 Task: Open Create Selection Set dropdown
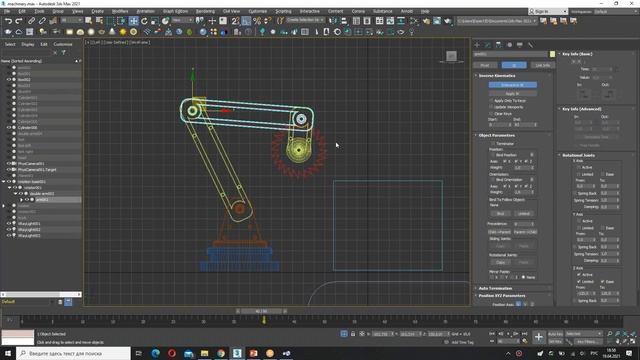(305, 20)
